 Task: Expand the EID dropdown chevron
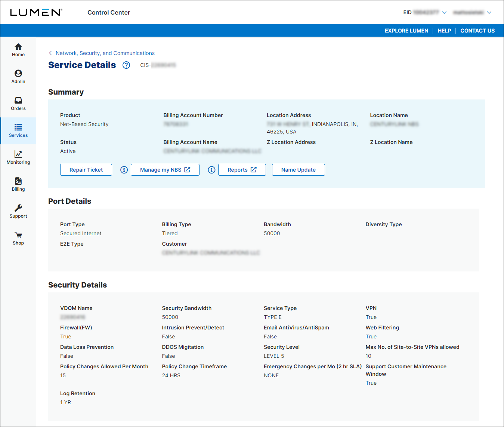pos(444,12)
